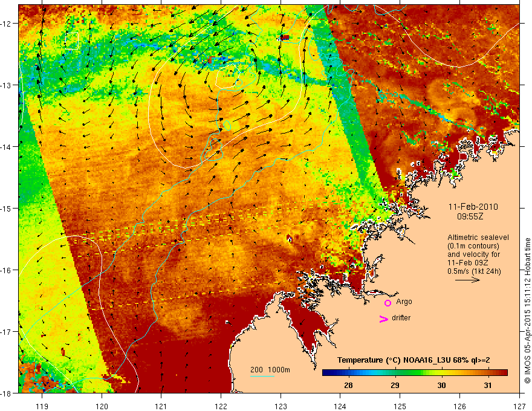Click the longitude label 120
Screen dimensions: 532x411
[102, 406]
